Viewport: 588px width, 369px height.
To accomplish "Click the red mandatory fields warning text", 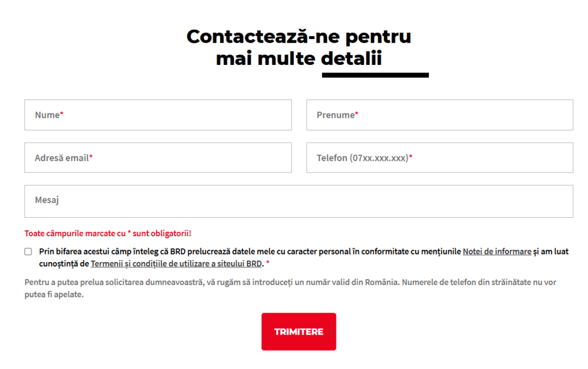I will [108, 233].
